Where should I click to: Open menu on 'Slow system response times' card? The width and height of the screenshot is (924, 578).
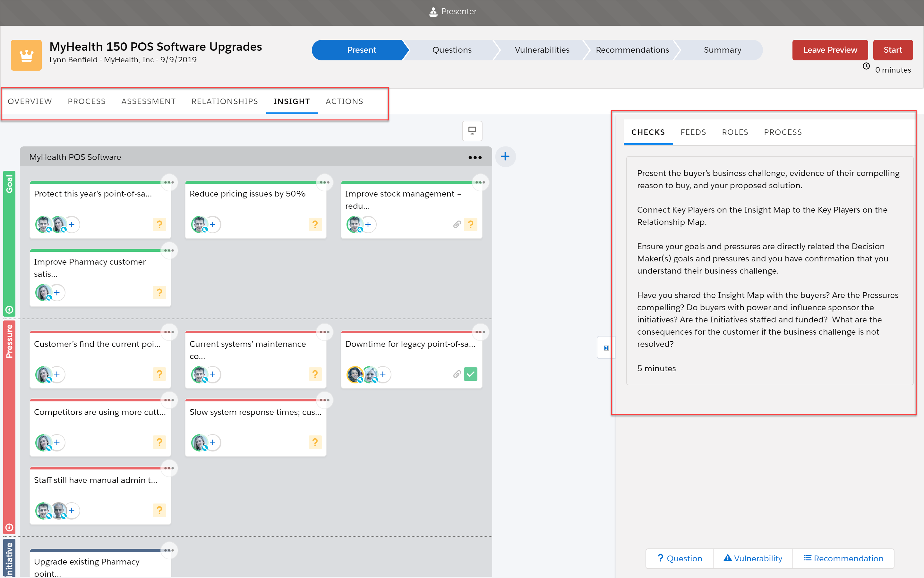coord(324,400)
